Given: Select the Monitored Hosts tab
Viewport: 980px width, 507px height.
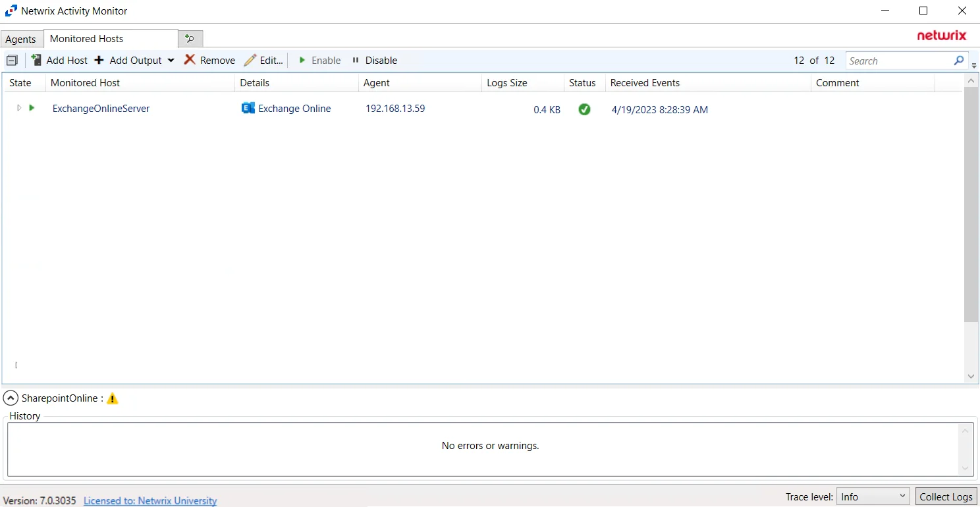Looking at the screenshot, I should (x=111, y=39).
